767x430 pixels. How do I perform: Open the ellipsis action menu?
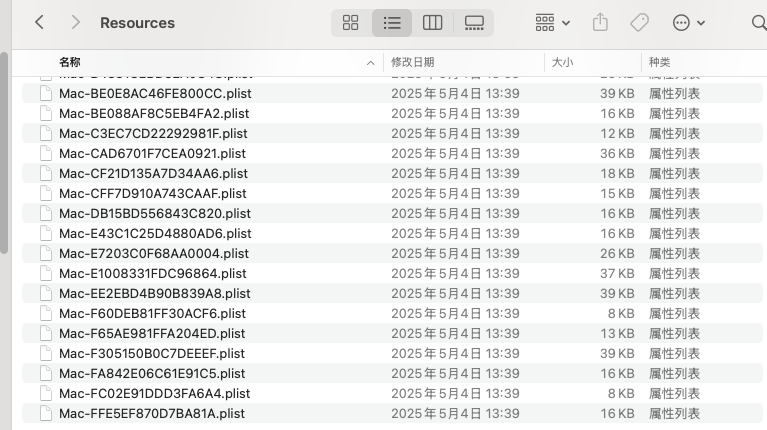(688, 23)
